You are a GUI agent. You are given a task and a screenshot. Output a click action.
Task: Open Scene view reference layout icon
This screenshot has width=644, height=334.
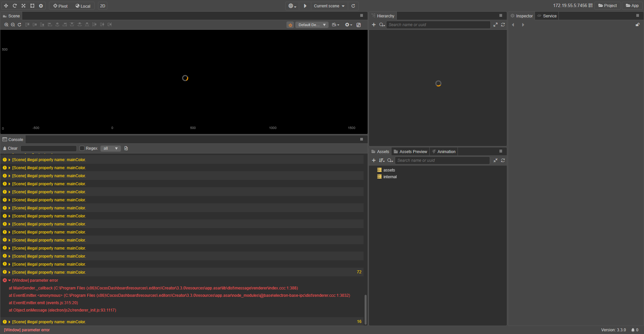(359, 25)
